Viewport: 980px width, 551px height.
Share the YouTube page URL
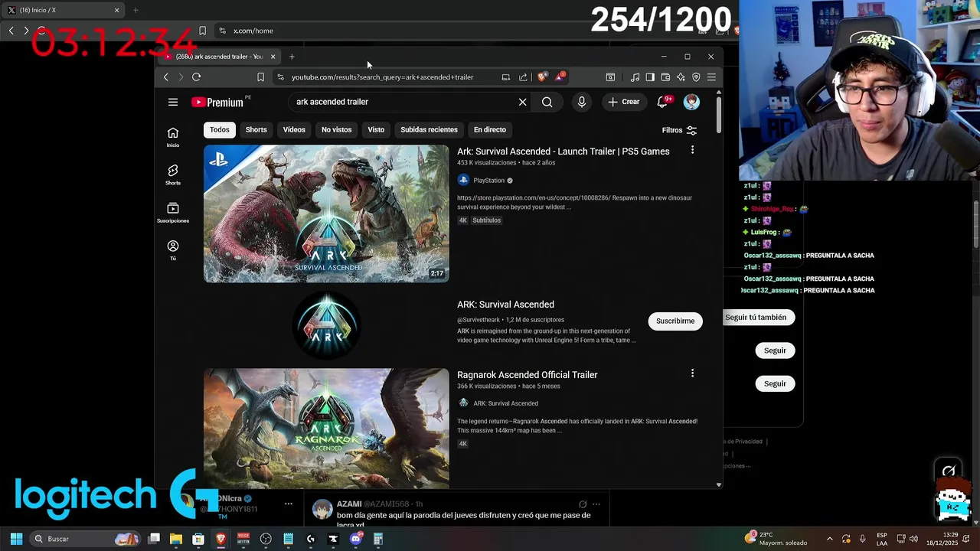click(x=523, y=77)
